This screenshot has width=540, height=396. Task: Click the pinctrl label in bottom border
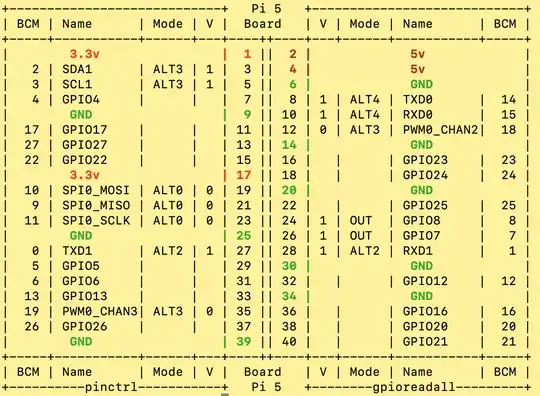click(111, 387)
